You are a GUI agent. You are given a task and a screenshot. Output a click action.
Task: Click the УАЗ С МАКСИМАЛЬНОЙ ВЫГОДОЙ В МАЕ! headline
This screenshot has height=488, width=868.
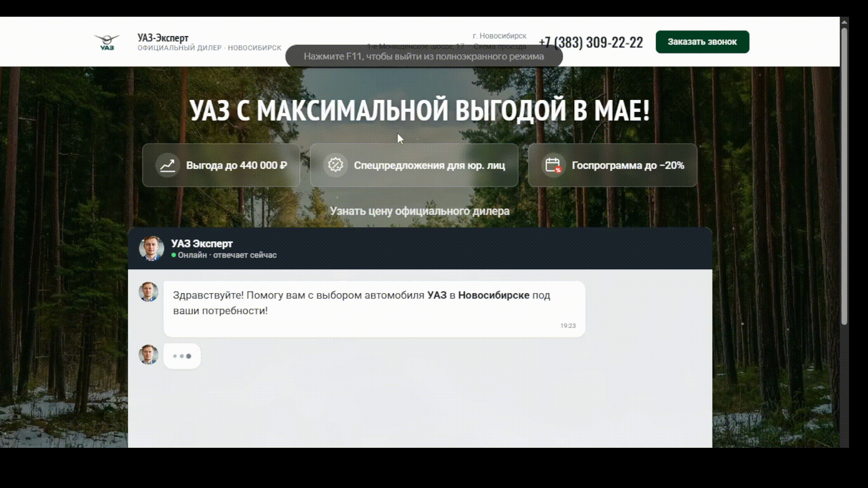tap(420, 110)
